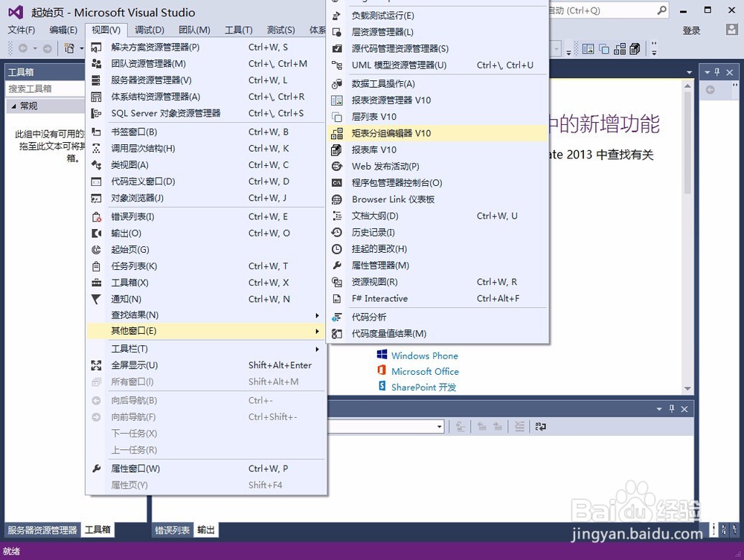Select 代码分析 menu entry

click(437, 318)
